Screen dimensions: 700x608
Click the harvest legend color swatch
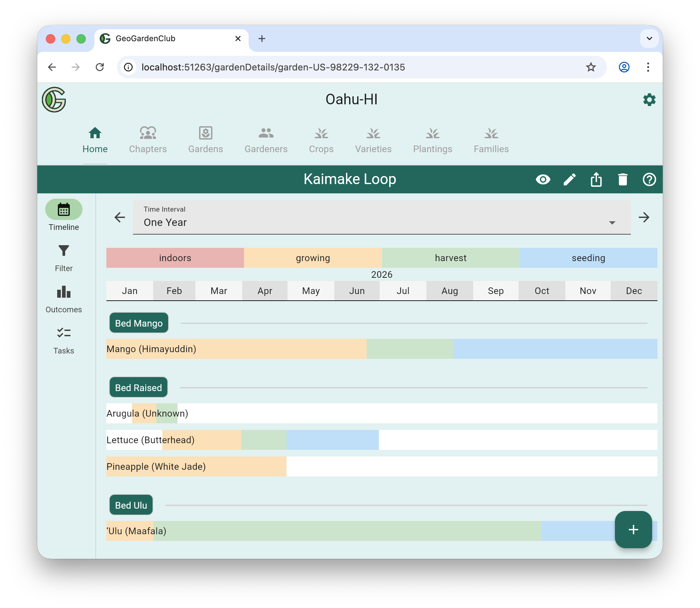tap(450, 258)
